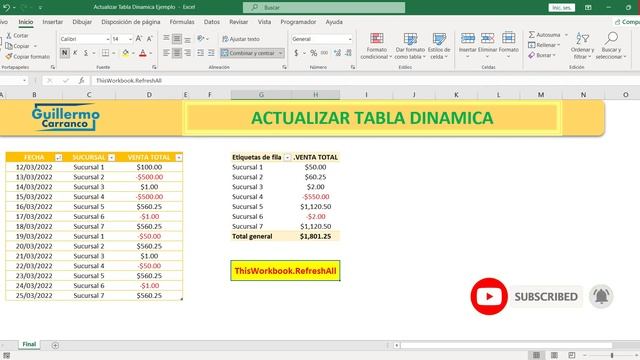Image resolution: width=640 pixels, height=360 pixels.
Task: Toggle underline formatting (S)
Action: 86,53
